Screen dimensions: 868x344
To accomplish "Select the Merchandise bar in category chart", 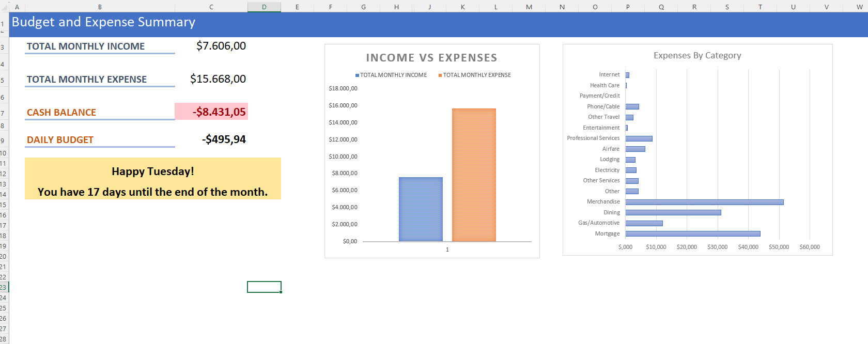I will 704,202.
